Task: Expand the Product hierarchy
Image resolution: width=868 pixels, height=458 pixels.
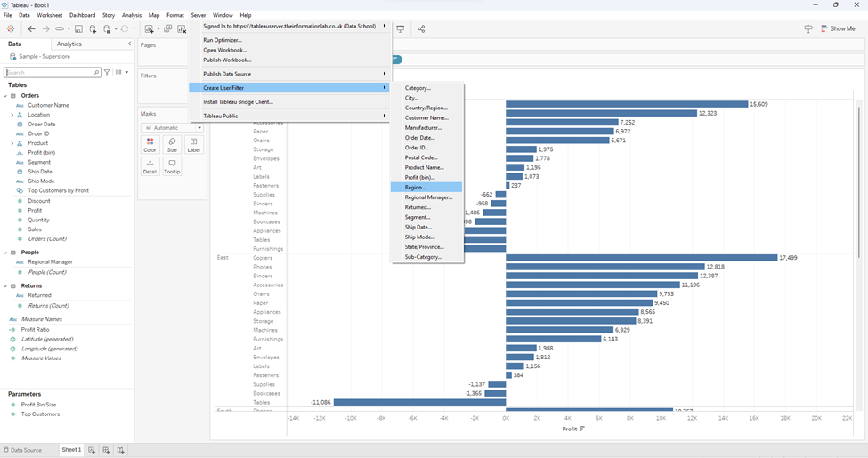Action: tap(12, 143)
